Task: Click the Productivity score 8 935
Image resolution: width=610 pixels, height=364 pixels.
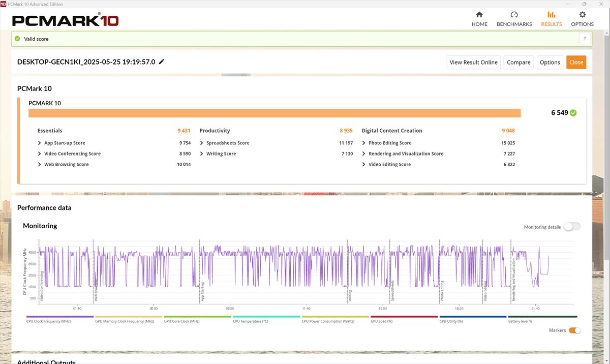Action: pyautogui.click(x=346, y=131)
